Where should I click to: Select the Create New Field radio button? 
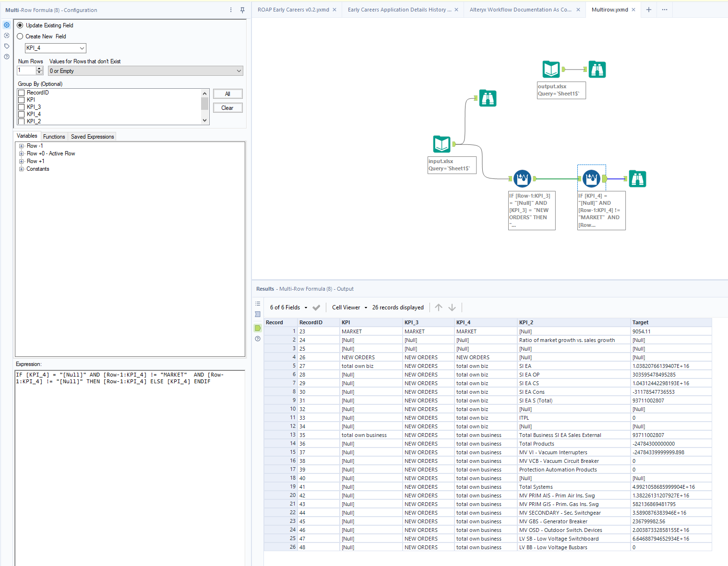[x=20, y=36]
